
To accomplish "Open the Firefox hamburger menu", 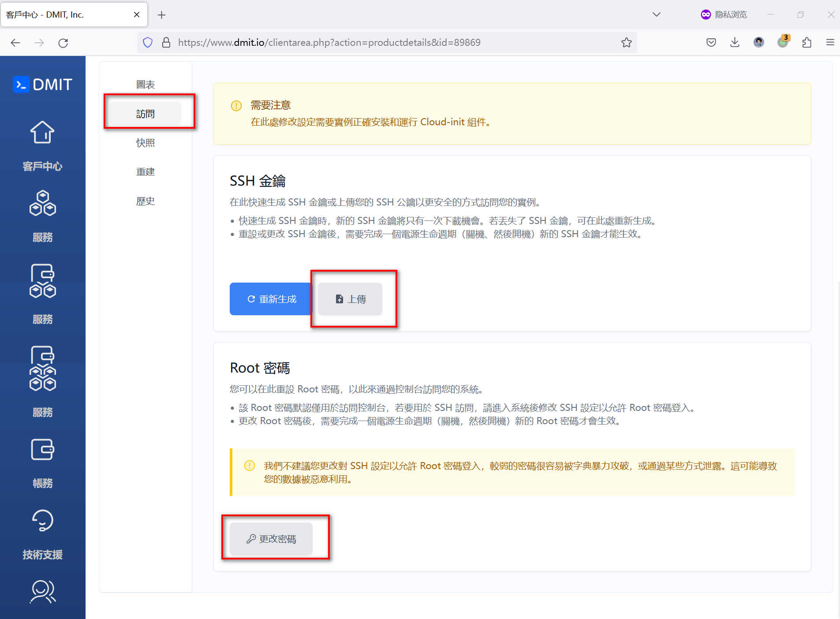I will pyautogui.click(x=830, y=42).
